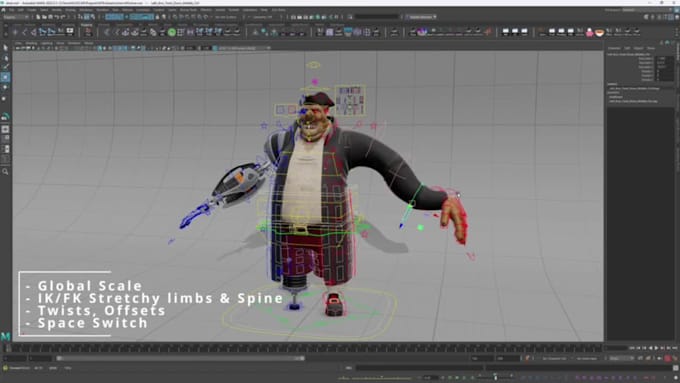Open the Edit menu
680x383 pixels.
pyautogui.click(x=20, y=10)
